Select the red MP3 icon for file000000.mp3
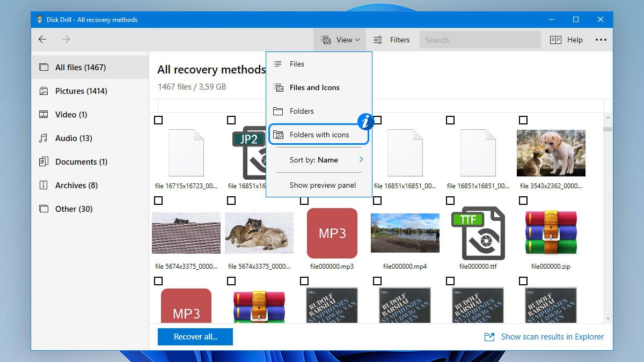 (x=332, y=233)
